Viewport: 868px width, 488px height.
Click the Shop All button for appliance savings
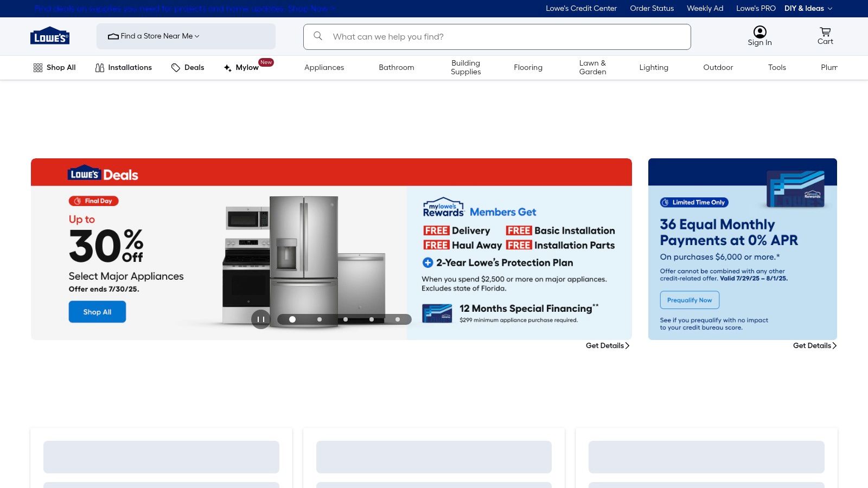click(x=97, y=311)
